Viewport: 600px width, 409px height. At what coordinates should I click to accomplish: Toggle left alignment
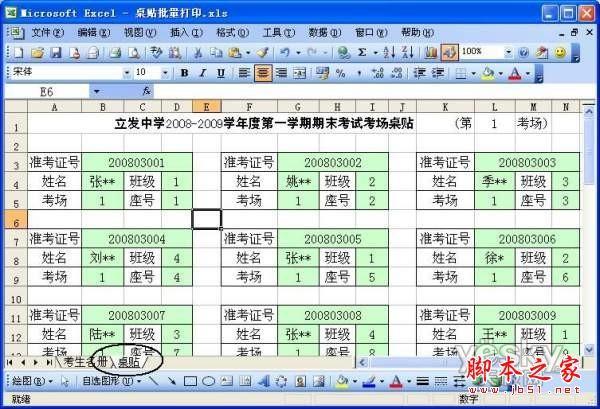[x=244, y=73]
